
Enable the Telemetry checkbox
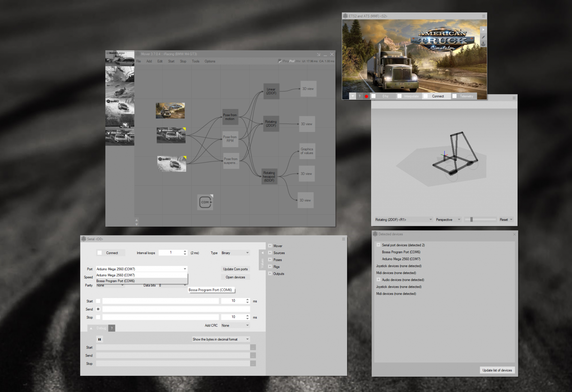[454, 96]
